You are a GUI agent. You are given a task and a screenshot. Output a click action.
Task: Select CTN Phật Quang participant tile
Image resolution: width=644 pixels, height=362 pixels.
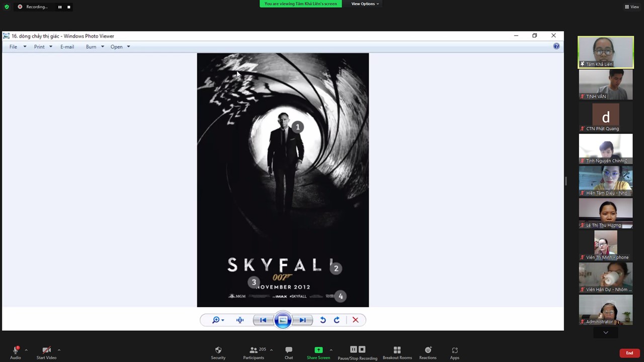(606, 117)
